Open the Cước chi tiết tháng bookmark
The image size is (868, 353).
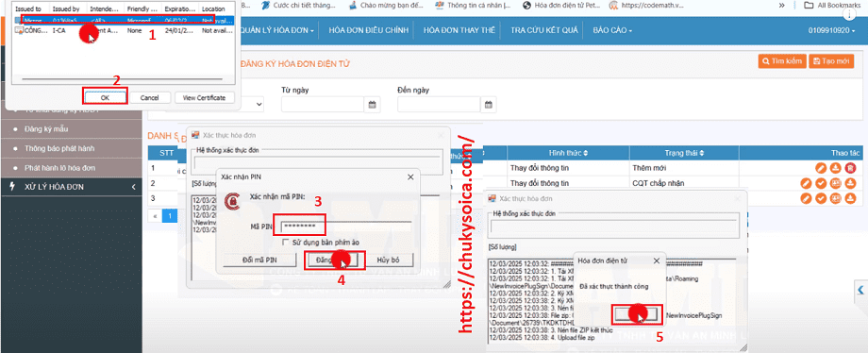tap(298, 5)
